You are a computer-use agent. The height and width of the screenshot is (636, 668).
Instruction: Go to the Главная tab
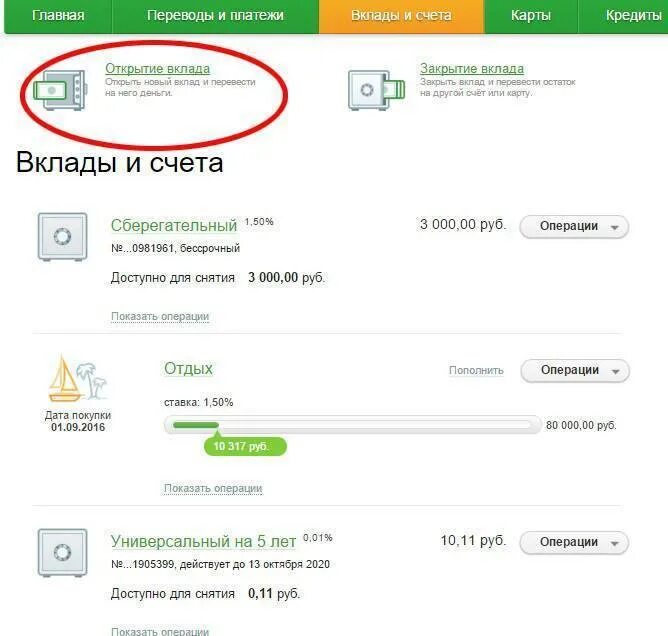coord(58,16)
